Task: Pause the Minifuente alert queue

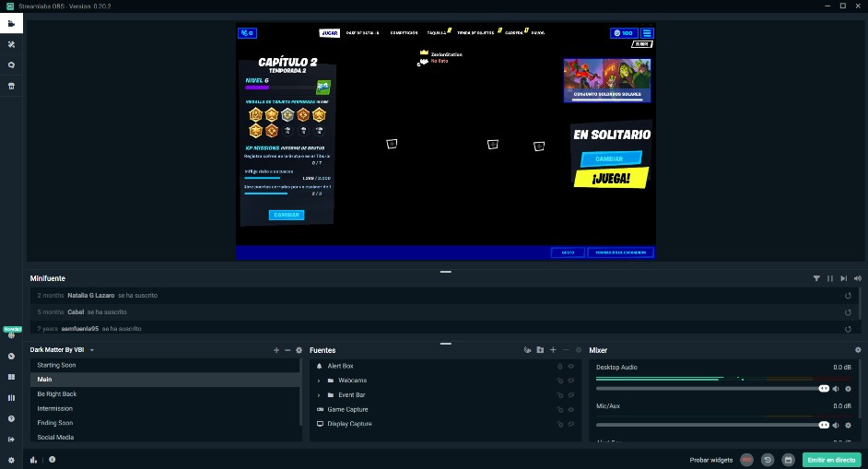Action: [x=830, y=278]
